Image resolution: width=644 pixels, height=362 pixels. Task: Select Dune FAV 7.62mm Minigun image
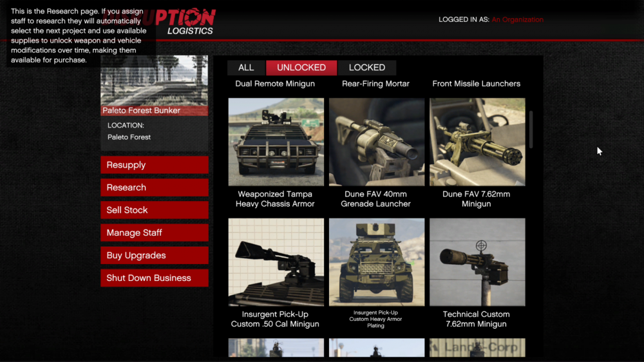pos(477,142)
